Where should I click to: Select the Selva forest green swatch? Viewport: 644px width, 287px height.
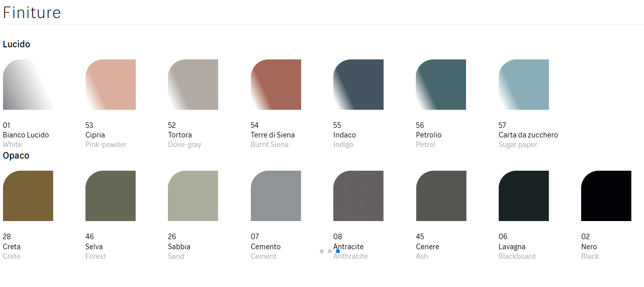(111, 196)
